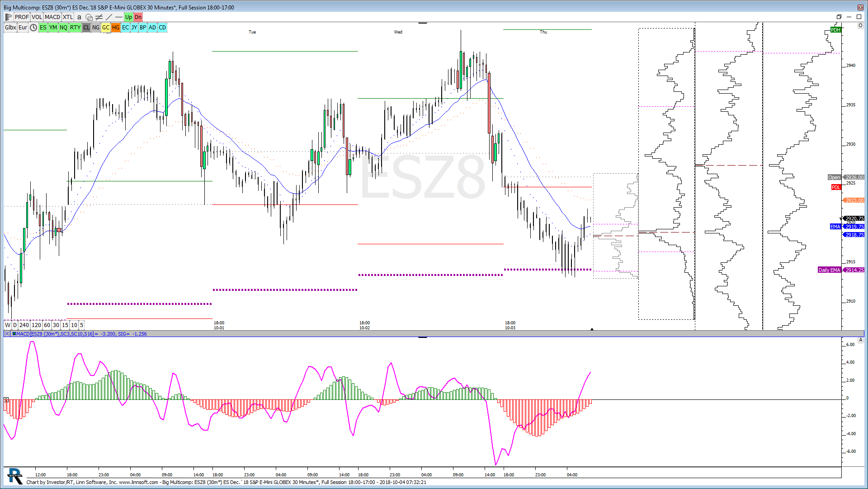This screenshot has width=868, height=489.
Task: Click the EMA 2919.75 label
Action: (847, 227)
